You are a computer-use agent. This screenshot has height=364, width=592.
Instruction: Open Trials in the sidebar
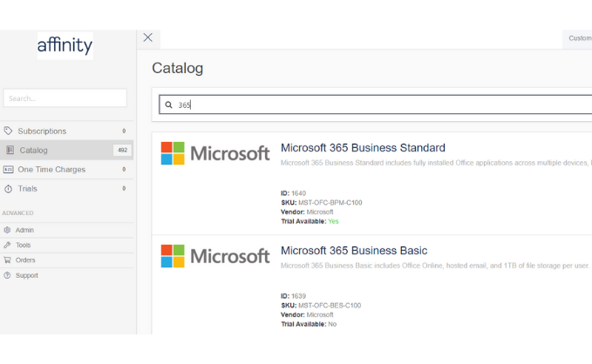(66, 189)
